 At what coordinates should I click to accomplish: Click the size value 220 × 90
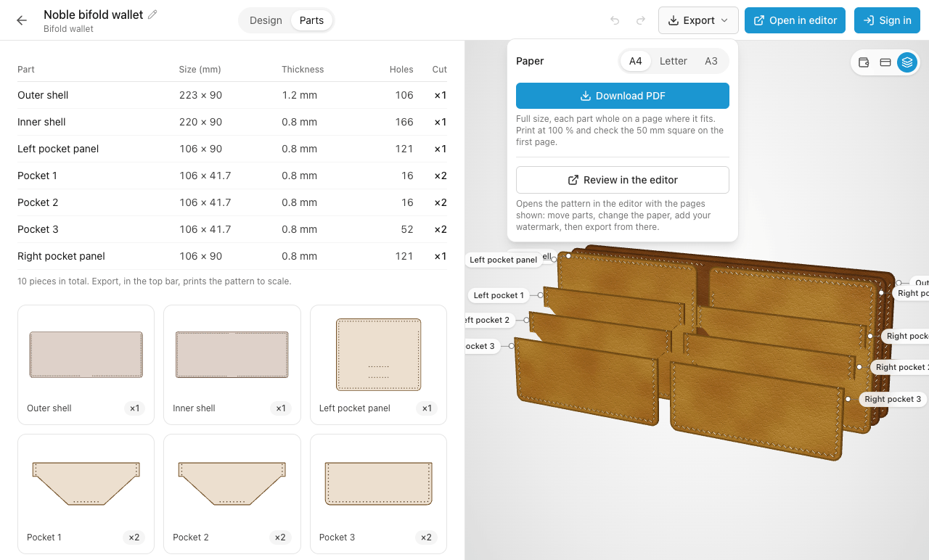click(201, 122)
